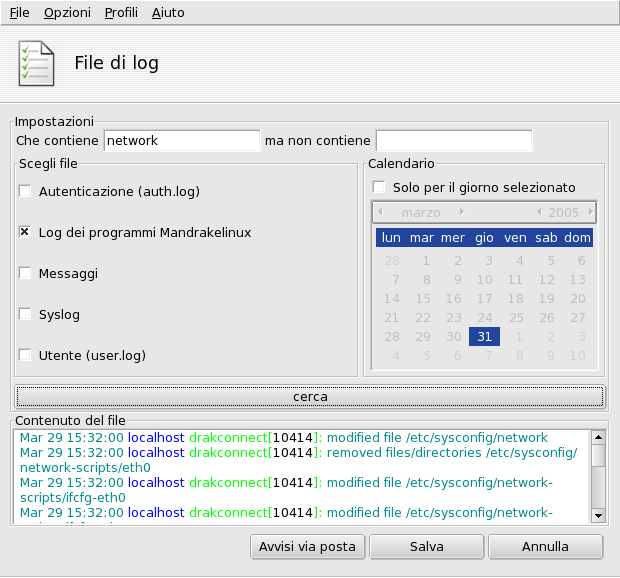Image resolution: width=620 pixels, height=578 pixels.
Task: Click the Avvisi via posta button
Action: pyautogui.click(x=307, y=547)
